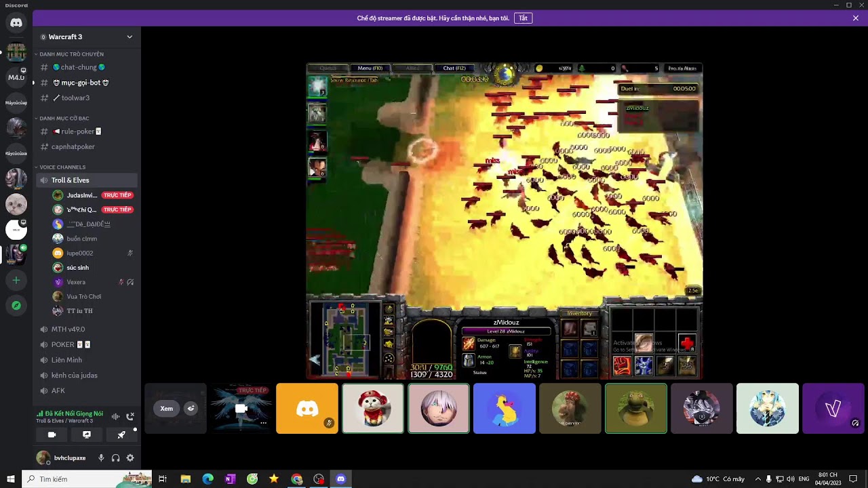The width and height of the screenshot is (868, 488).
Task: Open the weather widget showing 10°C
Action: point(718,479)
